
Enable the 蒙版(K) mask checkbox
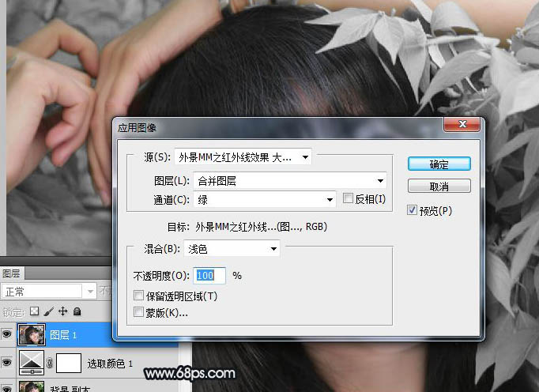(x=139, y=312)
